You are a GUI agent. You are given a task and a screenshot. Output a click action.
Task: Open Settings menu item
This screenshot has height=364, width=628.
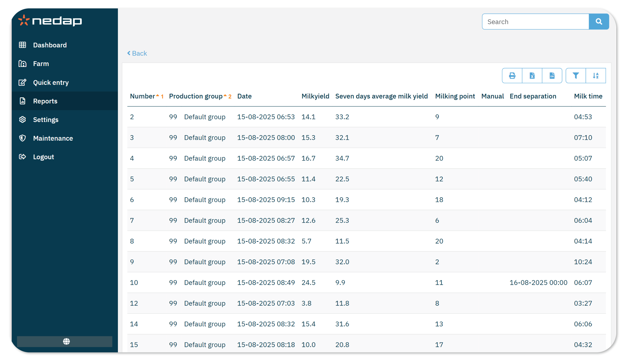click(65, 120)
